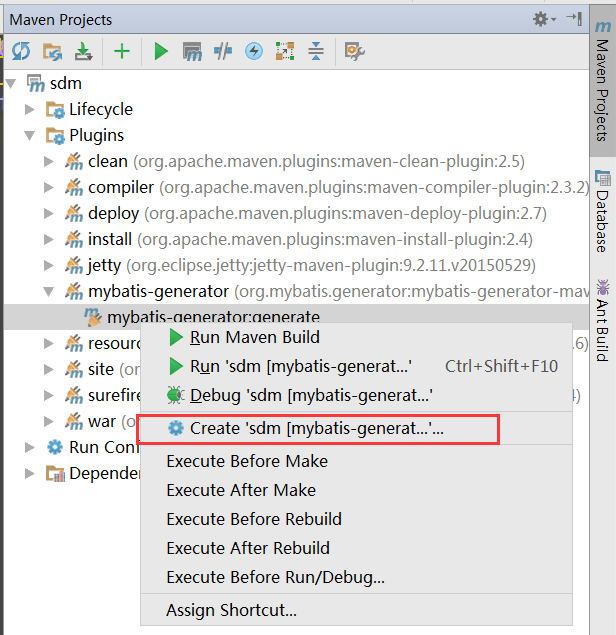Click Reimport All Maven Projects icon
Screen dimensions: 616x635
pos(21,51)
